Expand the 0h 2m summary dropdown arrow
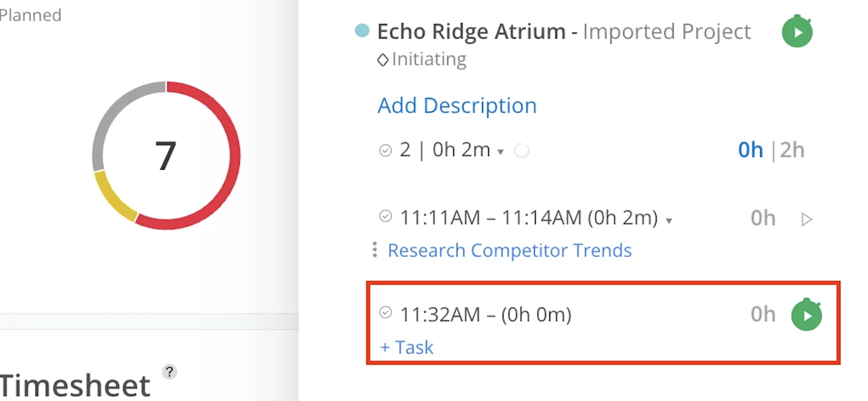Screen dimensions: 868x401 click(x=501, y=152)
